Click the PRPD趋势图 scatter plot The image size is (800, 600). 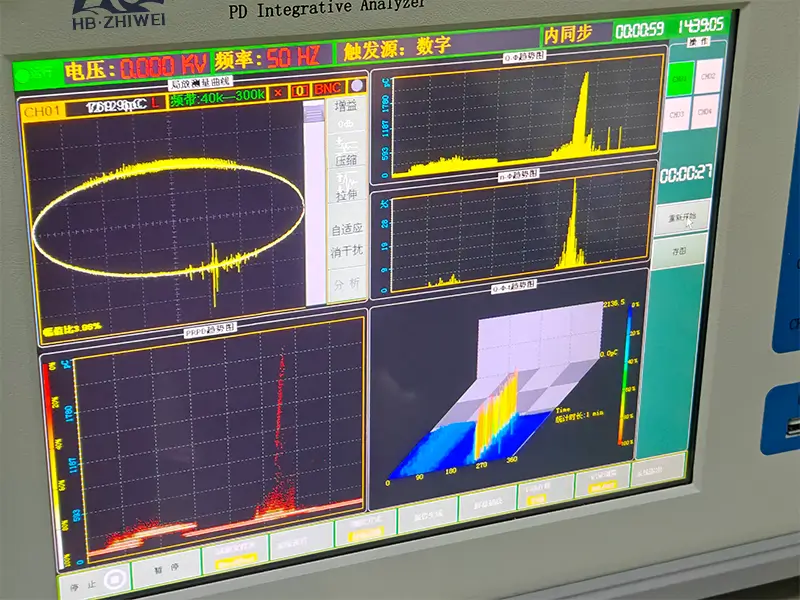(x=219, y=438)
